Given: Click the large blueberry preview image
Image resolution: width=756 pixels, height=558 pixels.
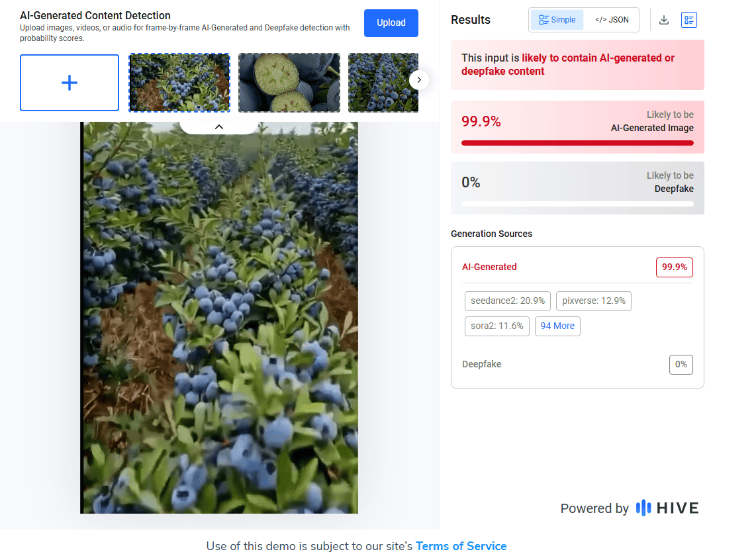Looking at the screenshot, I should pos(219,318).
